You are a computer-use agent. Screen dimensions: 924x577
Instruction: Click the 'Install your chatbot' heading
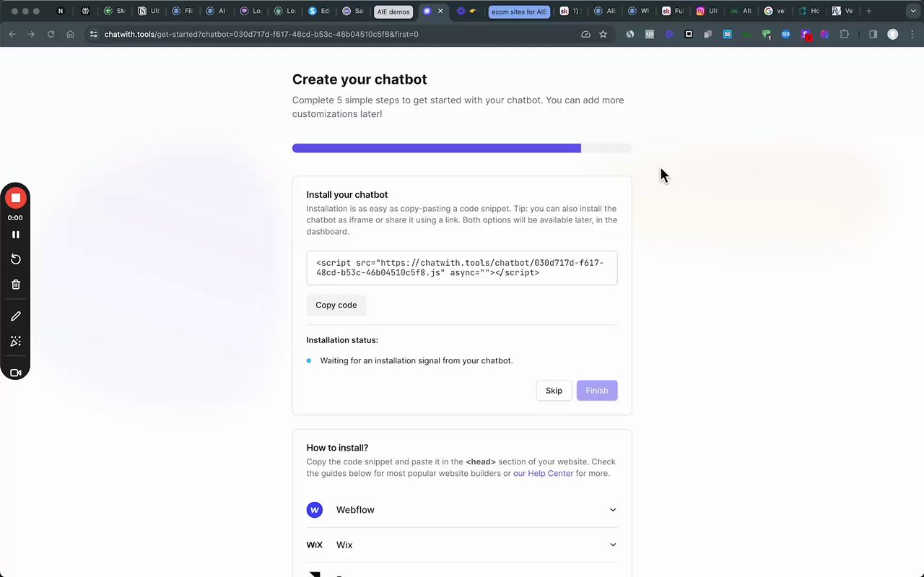[347, 195]
